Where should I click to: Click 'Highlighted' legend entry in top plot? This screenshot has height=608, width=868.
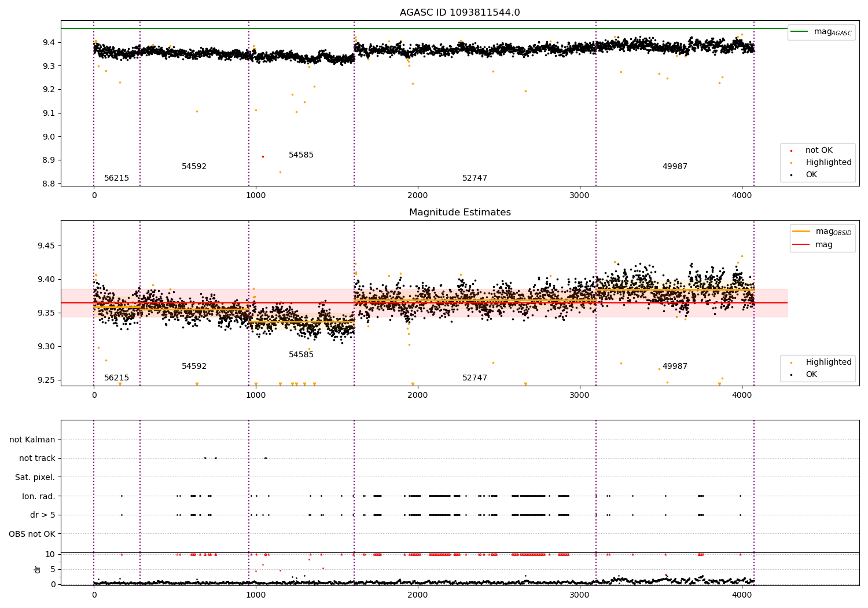tap(822, 163)
